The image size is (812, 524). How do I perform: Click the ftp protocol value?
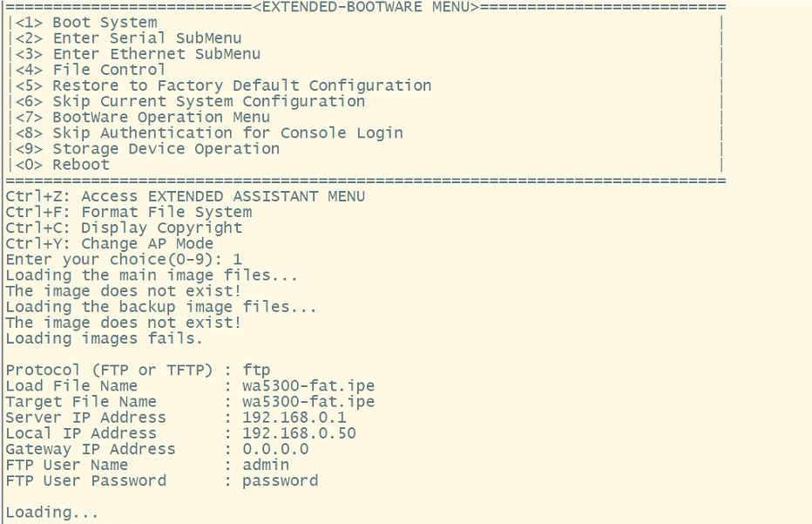(x=256, y=370)
